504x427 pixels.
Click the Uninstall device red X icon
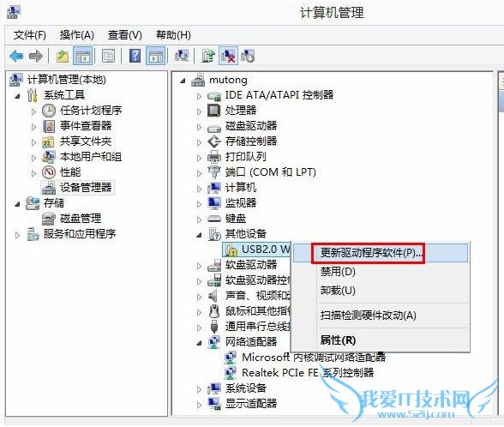pyautogui.click(x=228, y=56)
